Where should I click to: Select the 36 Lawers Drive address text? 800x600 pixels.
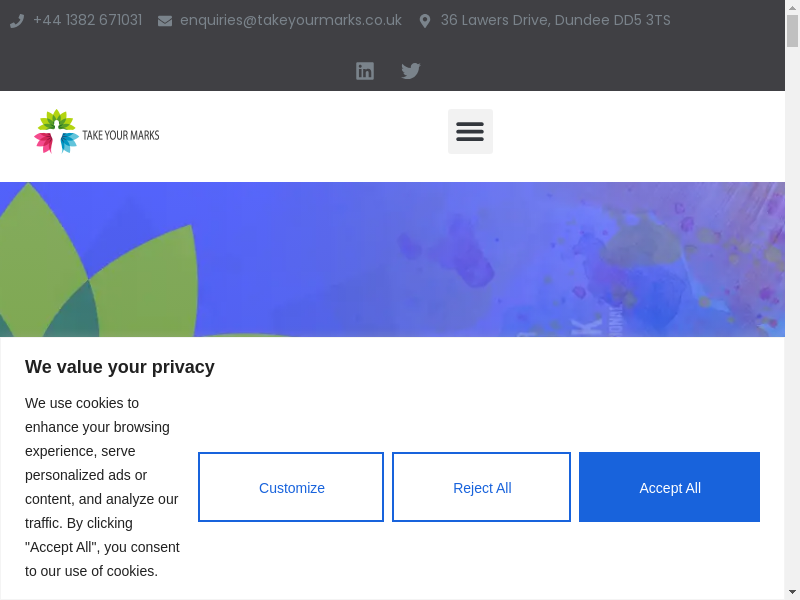tap(555, 20)
